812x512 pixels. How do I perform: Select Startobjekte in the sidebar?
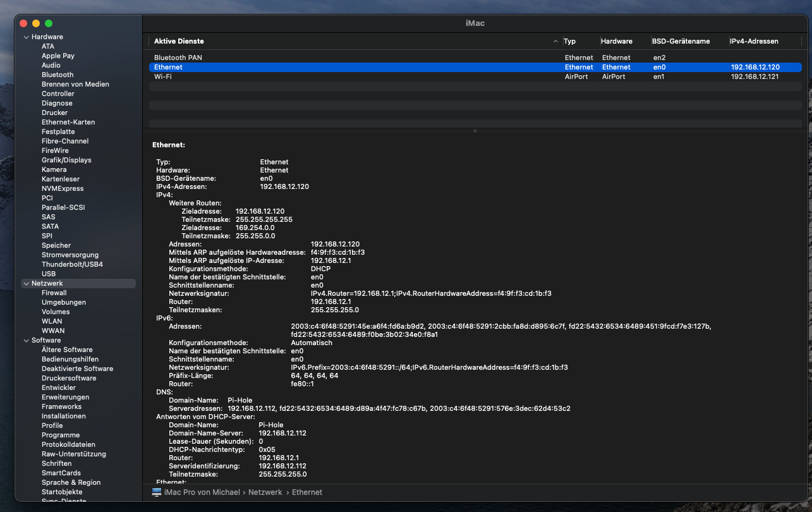62,492
